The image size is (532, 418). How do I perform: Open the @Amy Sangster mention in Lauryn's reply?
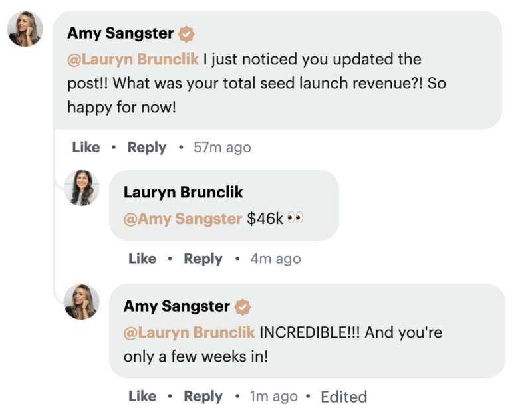183,219
